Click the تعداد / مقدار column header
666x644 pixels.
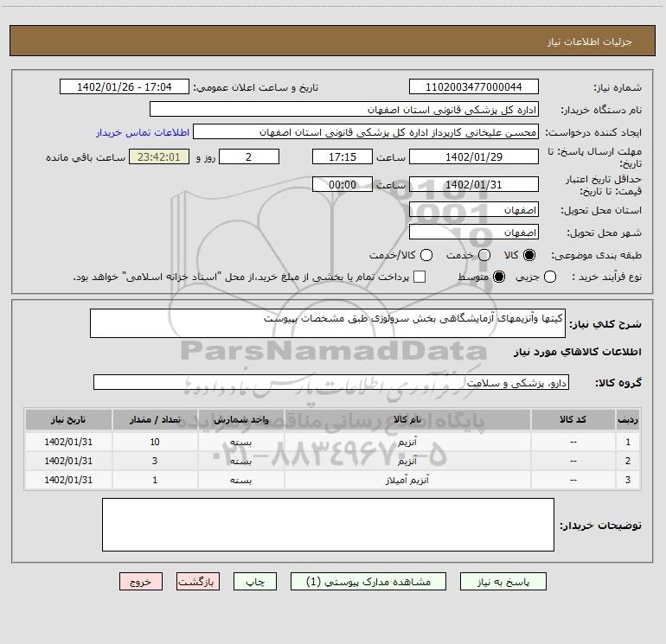[155, 420]
